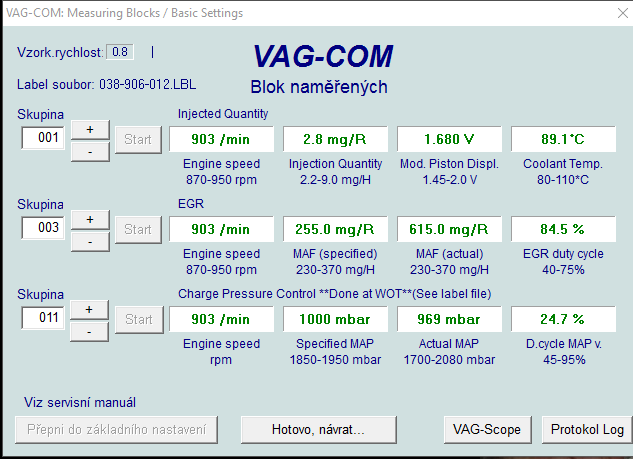
Task: Decrement group 003 with the minus button
Action: 90,242
